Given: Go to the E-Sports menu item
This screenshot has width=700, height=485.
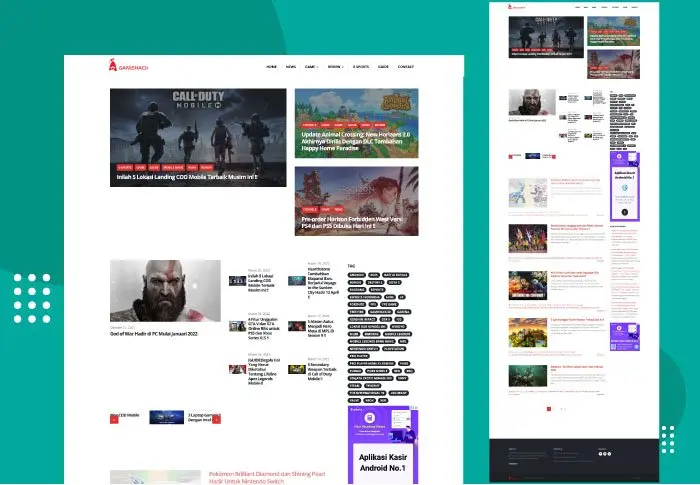Looking at the screenshot, I should coord(360,67).
